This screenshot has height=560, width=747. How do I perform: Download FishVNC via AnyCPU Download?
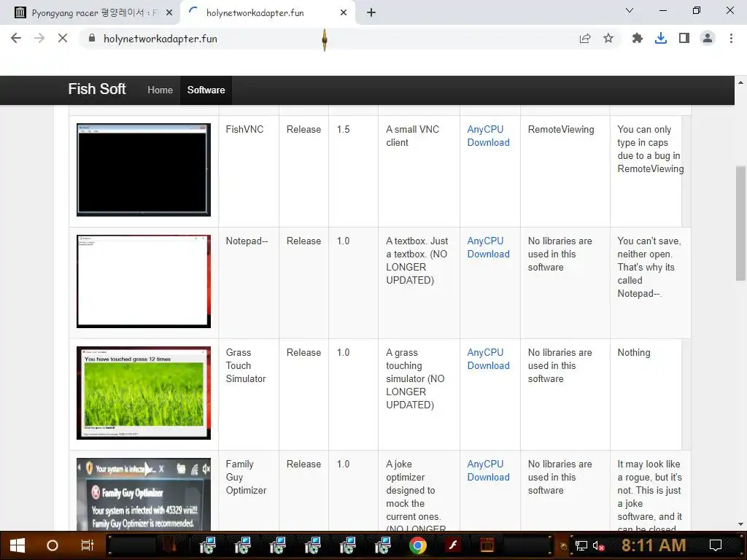(x=488, y=136)
